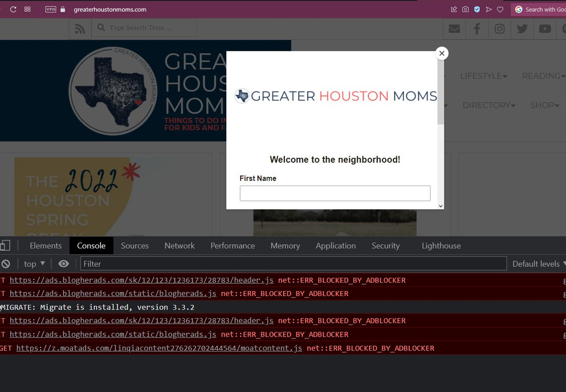This screenshot has height=392, width=566.
Task: Open the first header.js blogherads link
Action: point(142,280)
